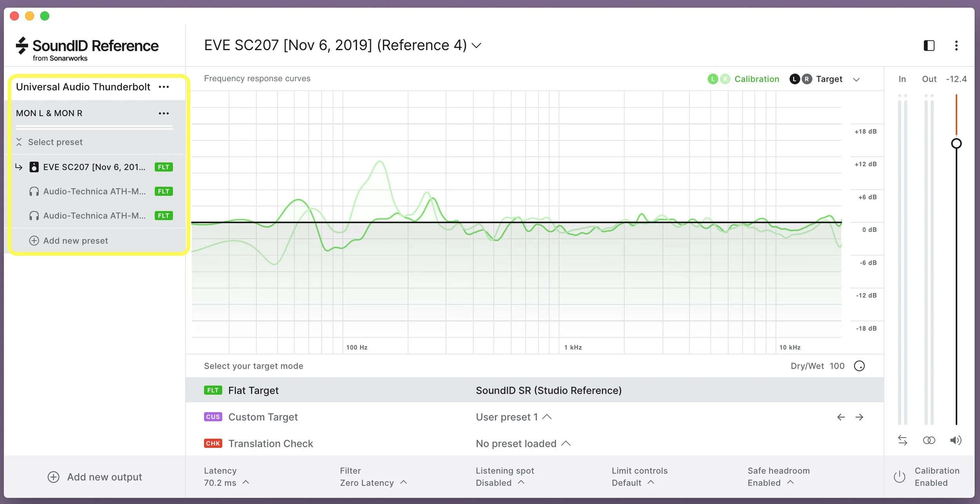This screenshot has width=980, height=504.
Task: Click the output volume slider handle
Action: pos(956,144)
